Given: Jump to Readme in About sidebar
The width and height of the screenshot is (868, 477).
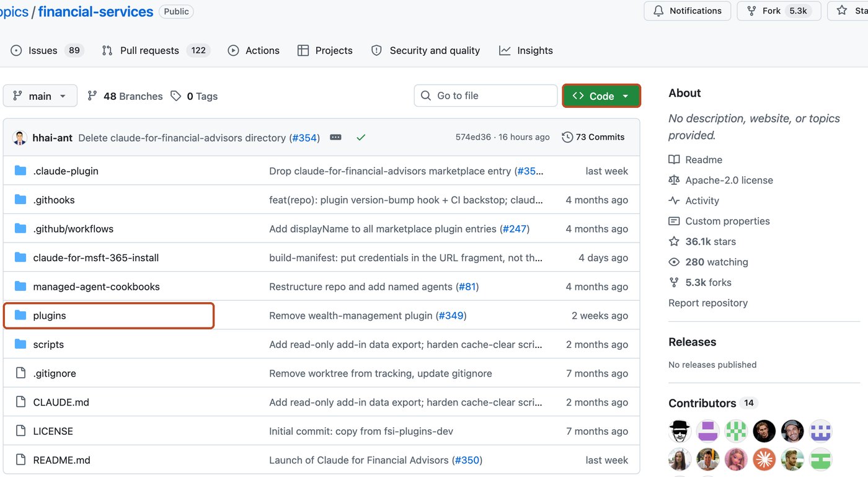Looking at the screenshot, I should pyautogui.click(x=696, y=159).
